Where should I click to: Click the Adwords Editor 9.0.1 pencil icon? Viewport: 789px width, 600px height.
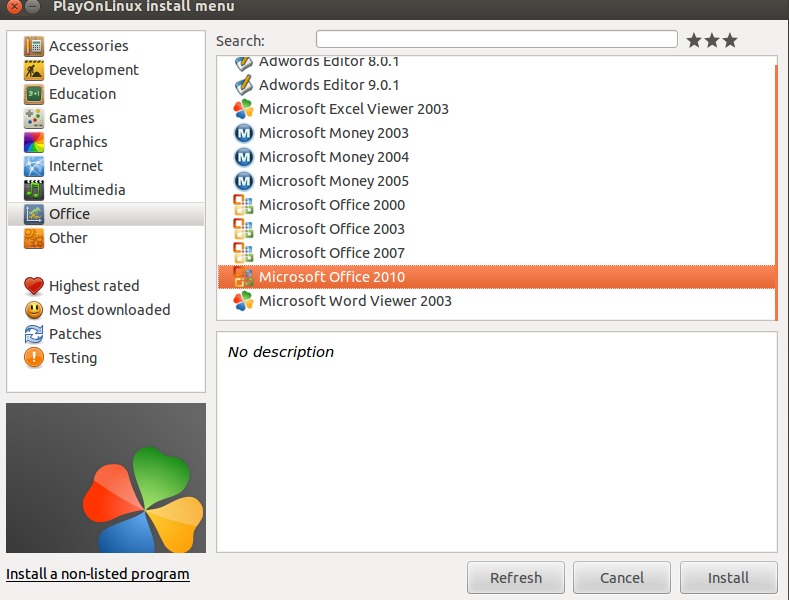coord(244,85)
